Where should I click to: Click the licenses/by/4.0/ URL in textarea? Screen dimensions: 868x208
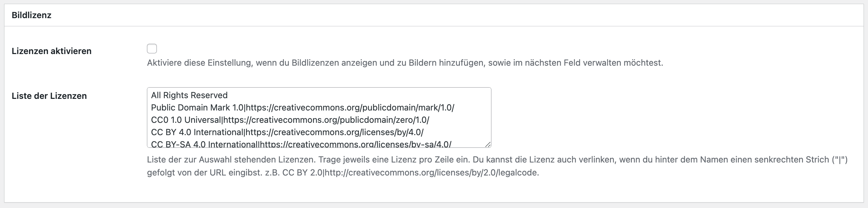click(335, 132)
